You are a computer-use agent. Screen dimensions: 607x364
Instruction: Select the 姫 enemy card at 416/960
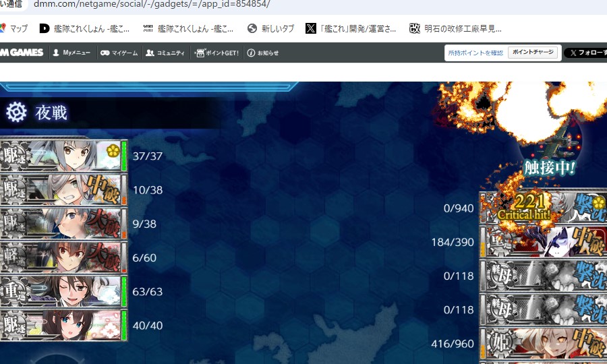point(543,343)
